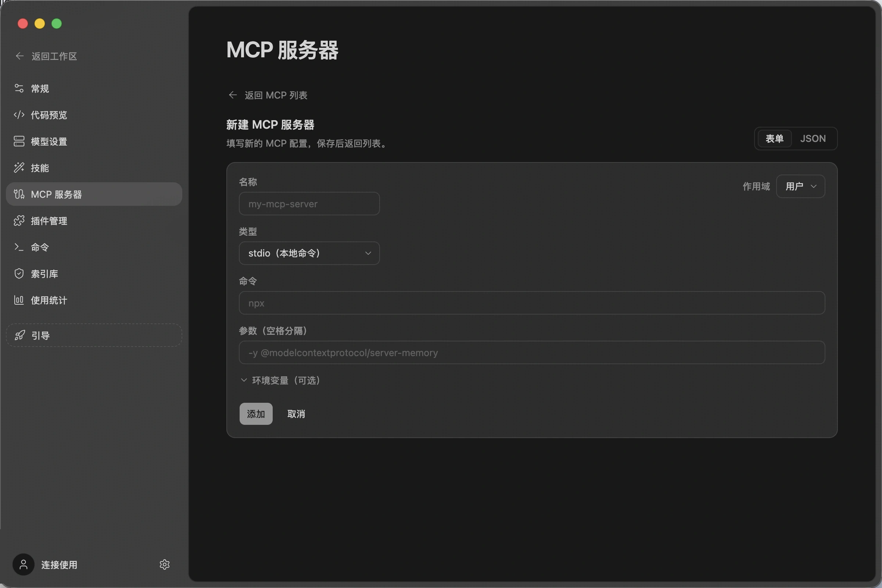Focus the 参数（空格分隔）input field
The height and width of the screenshot is (588, 882).
click(532, 352)
